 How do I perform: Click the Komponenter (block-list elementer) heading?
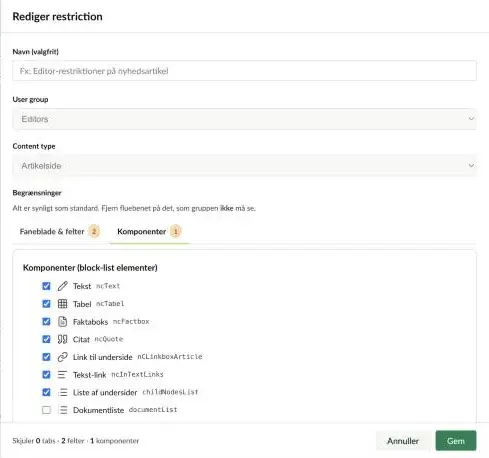click(90, 268)
